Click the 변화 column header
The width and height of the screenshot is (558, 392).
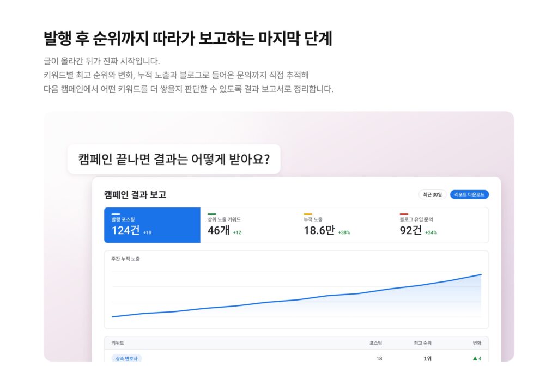pos(477,343)
